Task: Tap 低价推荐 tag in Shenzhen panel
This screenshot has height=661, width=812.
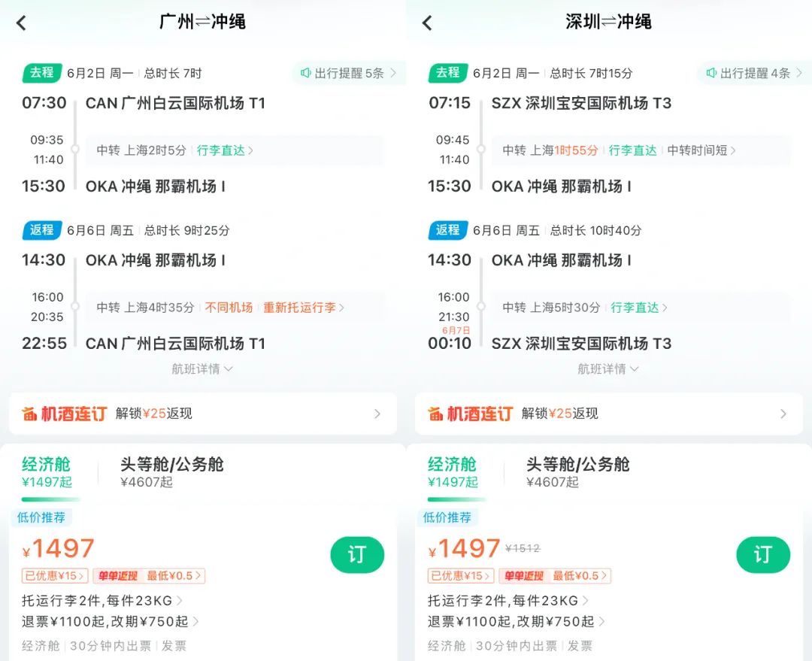Action: pyautogui.click(x=447, y=517)
